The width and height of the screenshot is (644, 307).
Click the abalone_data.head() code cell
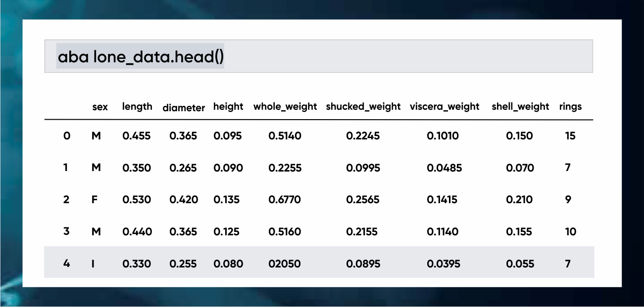point(319,56)
